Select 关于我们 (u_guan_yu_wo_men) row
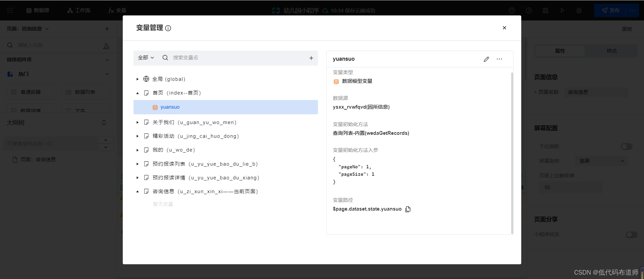644x279 pixels. (195, 122)
